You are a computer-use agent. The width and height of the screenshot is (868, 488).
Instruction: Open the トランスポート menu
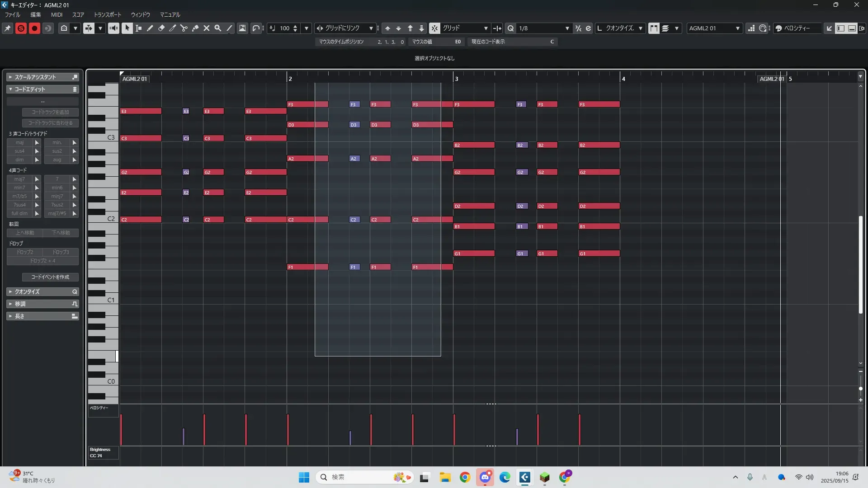(107, 14)
